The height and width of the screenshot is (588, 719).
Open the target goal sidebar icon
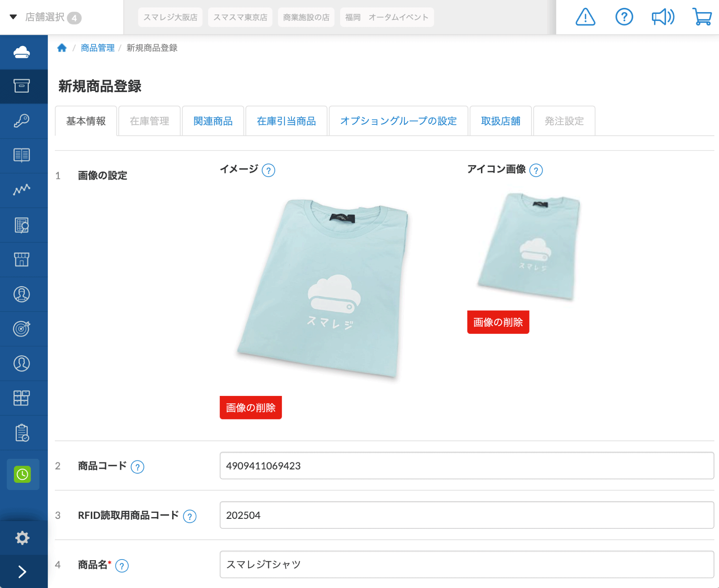(x=22, y=329)
